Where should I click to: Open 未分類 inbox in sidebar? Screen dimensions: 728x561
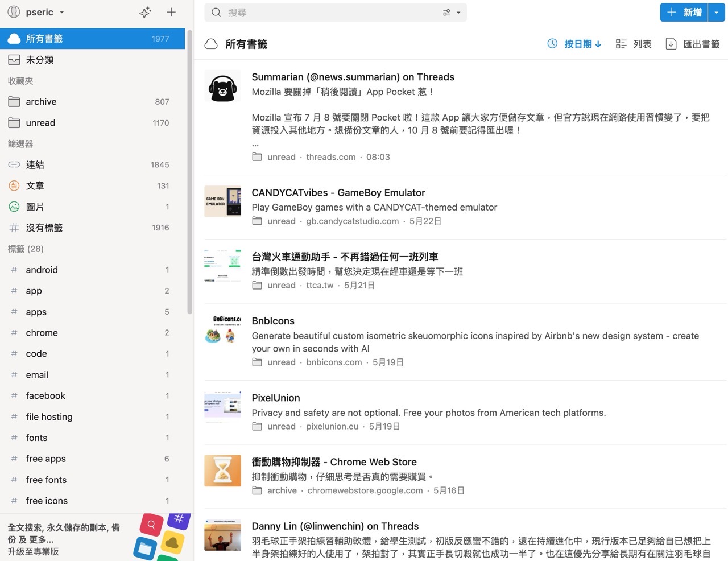click(x=93, y=60)
